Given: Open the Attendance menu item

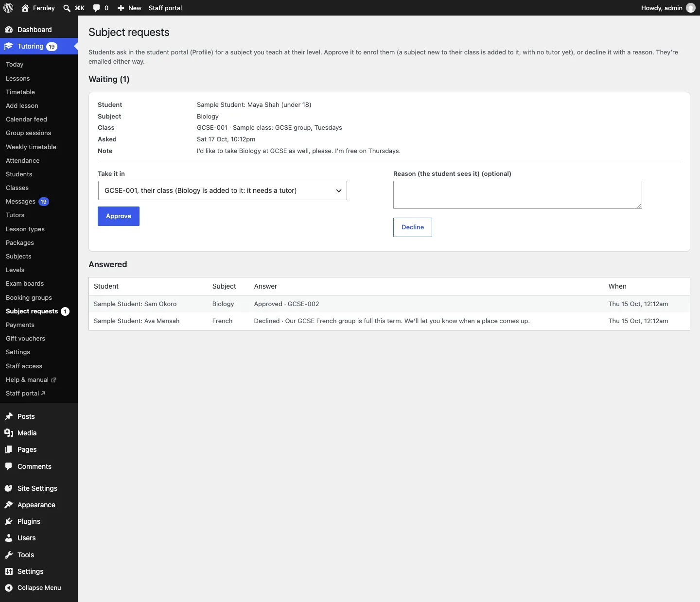Looking at the screenshot, I should (23, 160).
